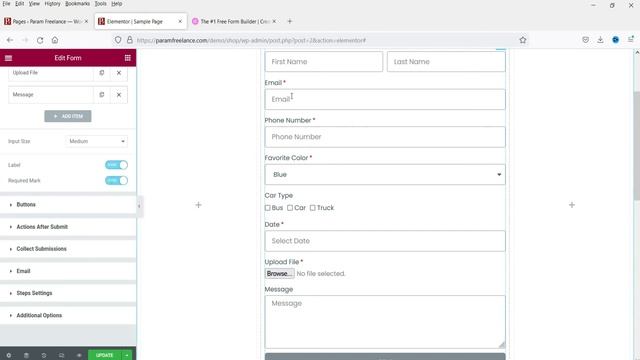This screenshot has height=360, width=640.
Task: View site security lock information
Action: point(130,40)
